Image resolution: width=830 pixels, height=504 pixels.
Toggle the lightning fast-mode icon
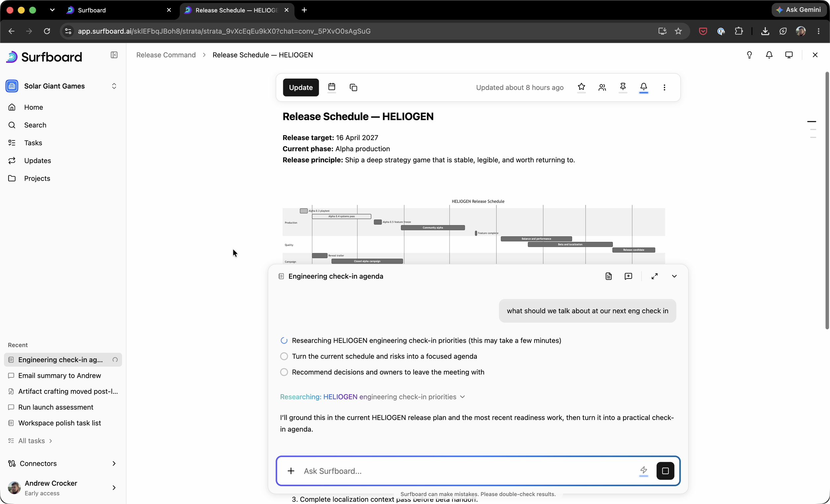point(644,470)
